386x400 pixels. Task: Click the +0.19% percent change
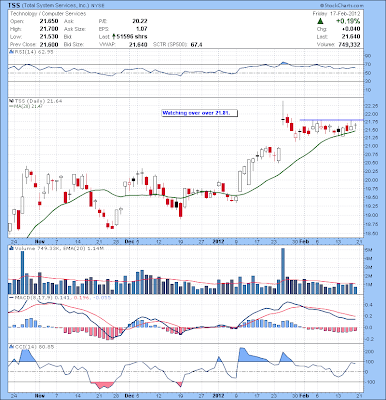click(348, 21)
